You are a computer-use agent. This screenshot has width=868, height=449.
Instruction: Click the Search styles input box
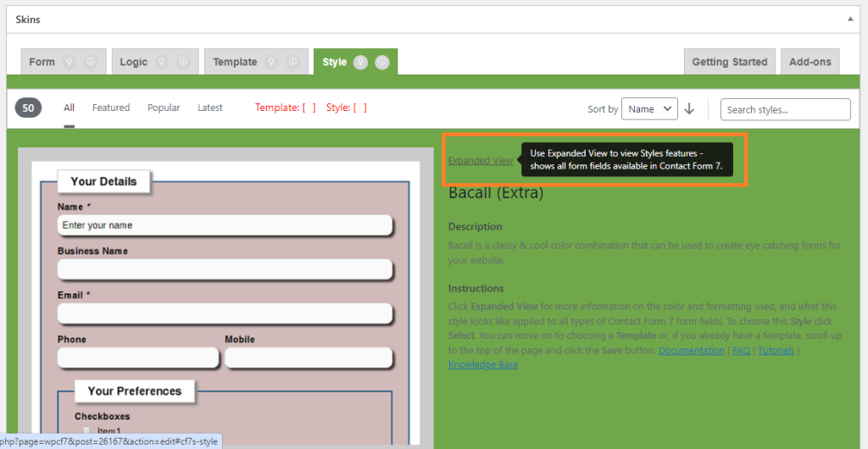coord(785,109)
